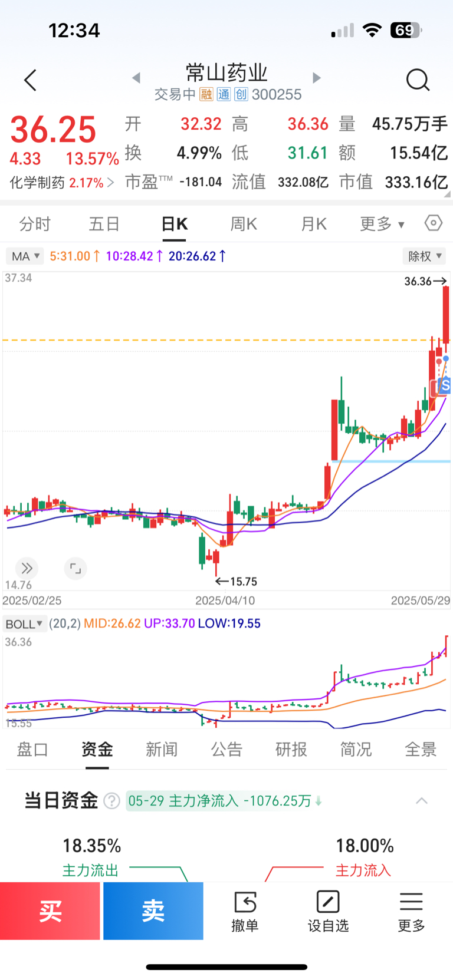
Task: Expand the 更多 chart period dropdown
Action: [x=382, y=224]
